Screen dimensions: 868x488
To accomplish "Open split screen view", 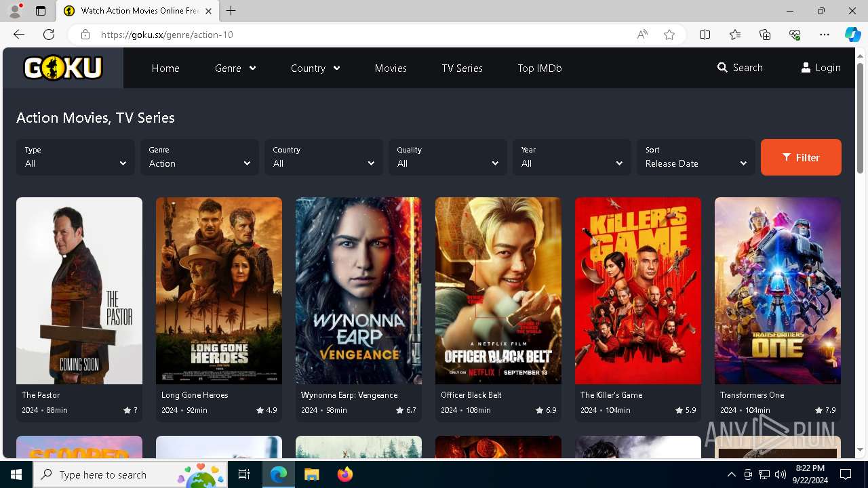I will coord(705,35).
